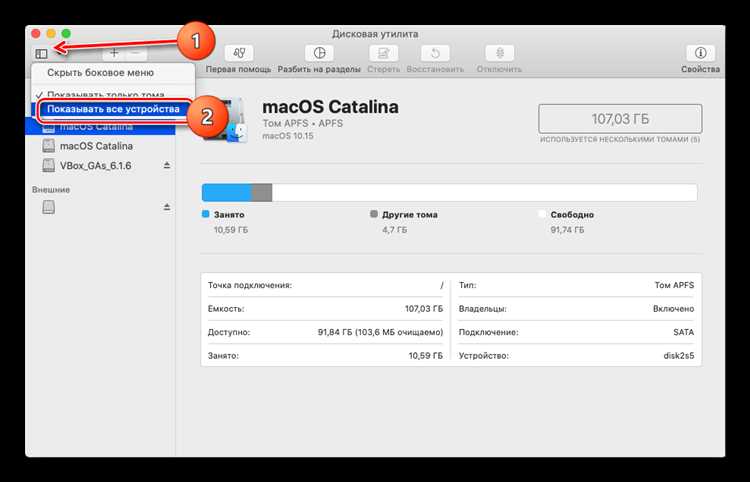The image size is (750, 482).
Task: Click the Отключить unmount toolbar icon
Action: [500, 53]
